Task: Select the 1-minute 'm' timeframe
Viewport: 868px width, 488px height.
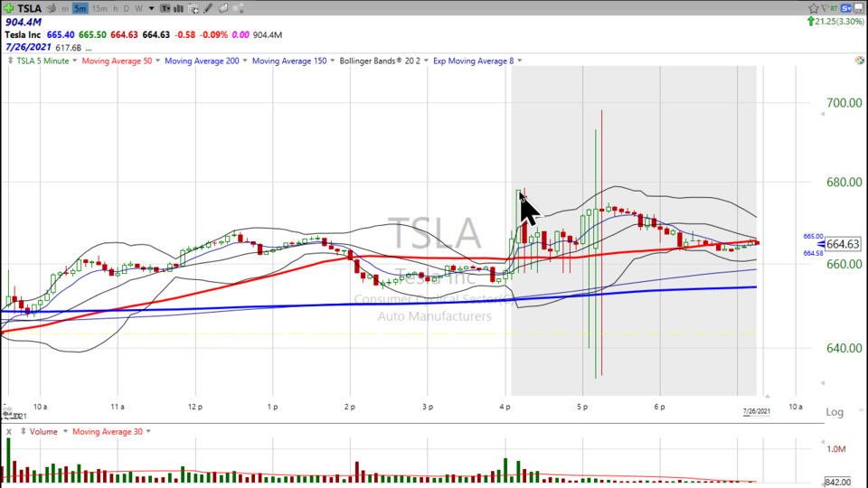Action: tap(65, 9)
